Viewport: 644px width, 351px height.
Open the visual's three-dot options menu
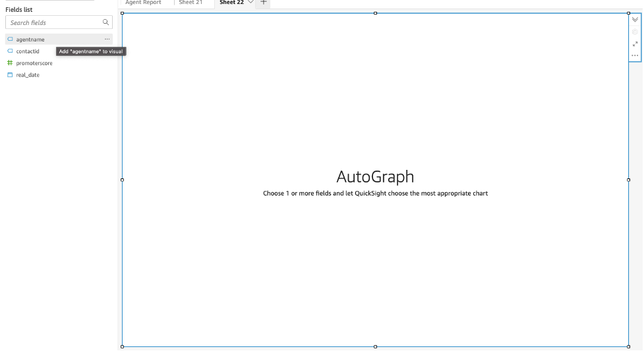coord(635,55)
